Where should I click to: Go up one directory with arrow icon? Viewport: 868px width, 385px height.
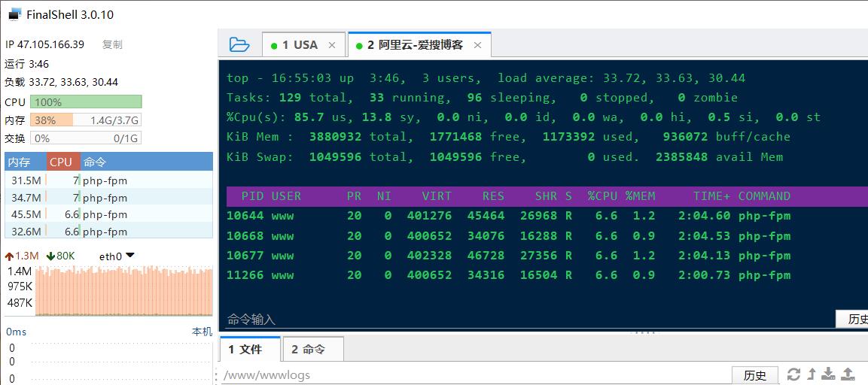[812, 374]
